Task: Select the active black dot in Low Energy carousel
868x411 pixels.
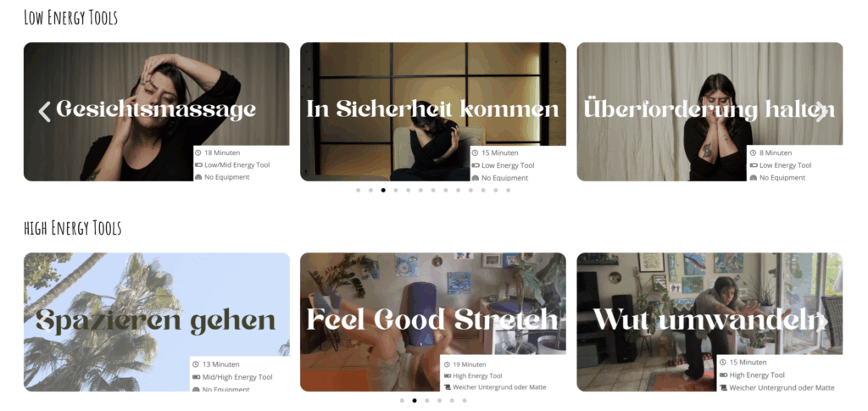Action: click(x=383, y=191)
